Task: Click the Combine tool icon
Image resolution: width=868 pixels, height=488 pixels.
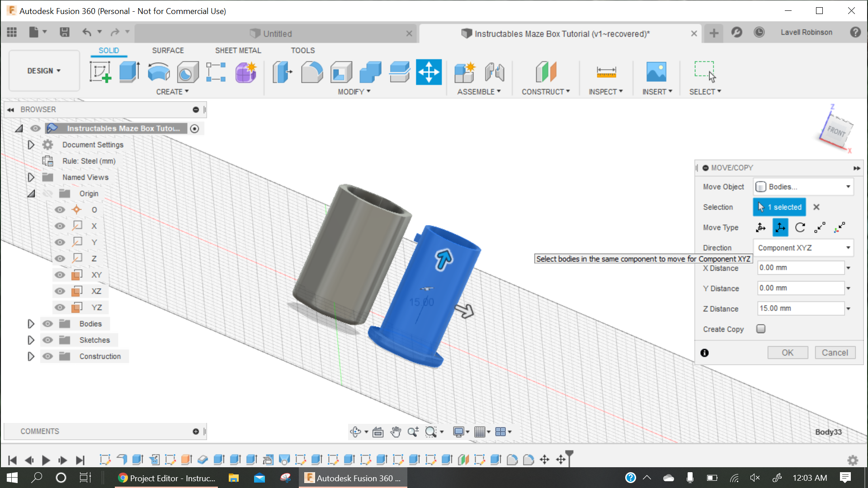Action: pos(370,72)
